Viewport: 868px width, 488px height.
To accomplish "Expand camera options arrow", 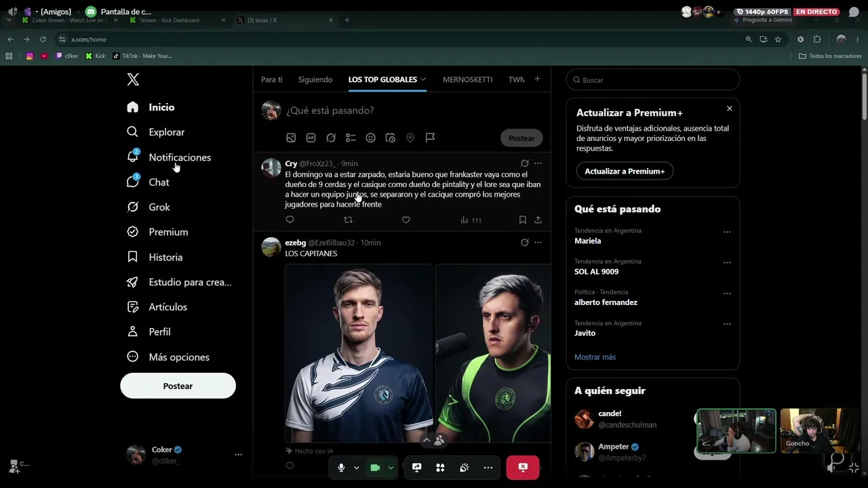I will coord(391,468).
